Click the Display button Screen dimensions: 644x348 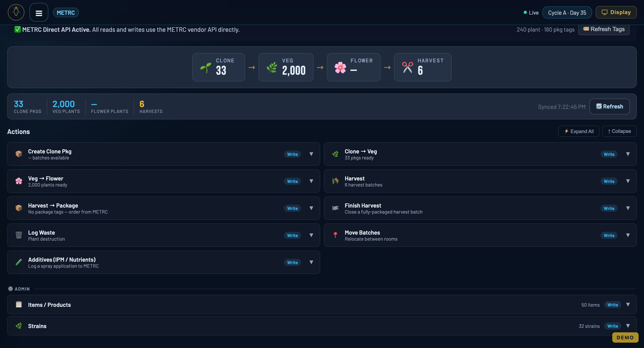point(616,12)
